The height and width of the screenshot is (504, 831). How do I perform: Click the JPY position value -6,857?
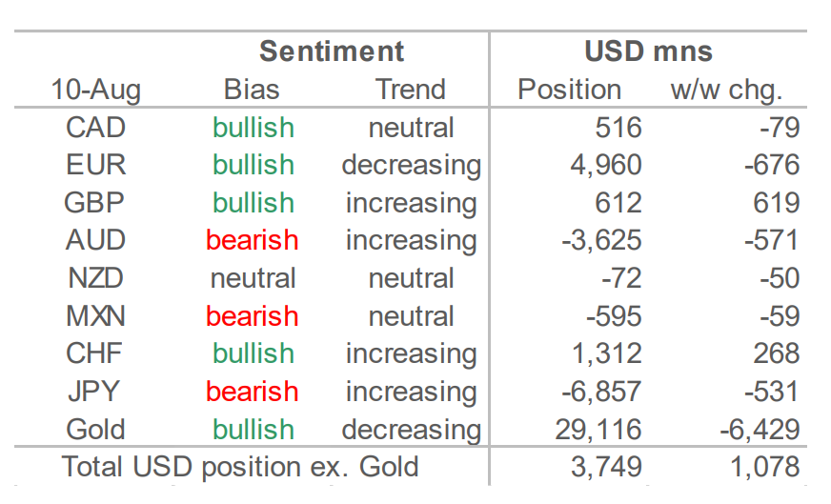click(x=601, y=393)
